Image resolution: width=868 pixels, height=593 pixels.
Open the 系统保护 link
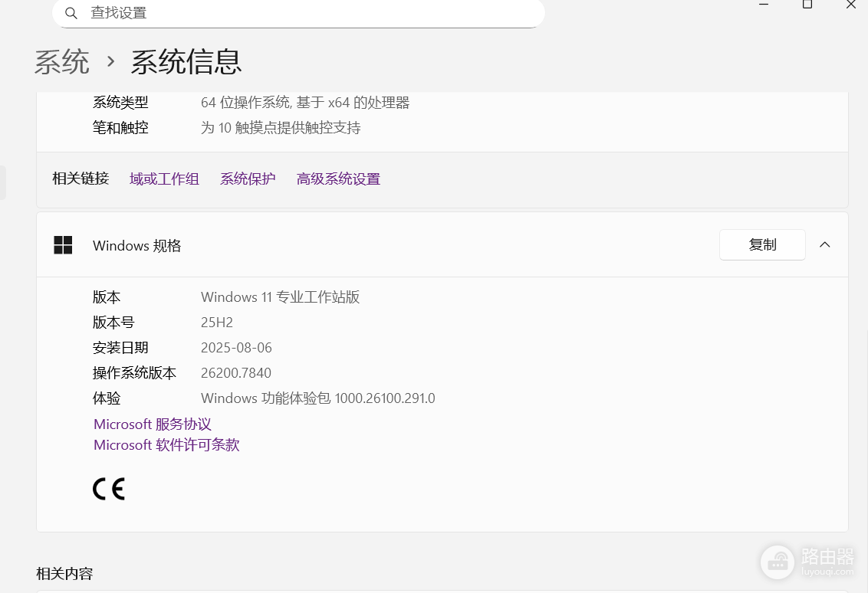248,179
